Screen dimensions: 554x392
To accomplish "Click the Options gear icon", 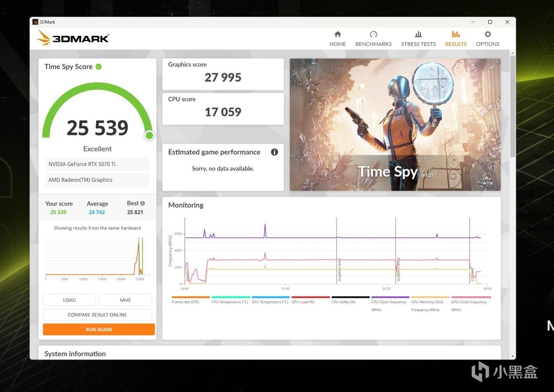I will point(488,34).
